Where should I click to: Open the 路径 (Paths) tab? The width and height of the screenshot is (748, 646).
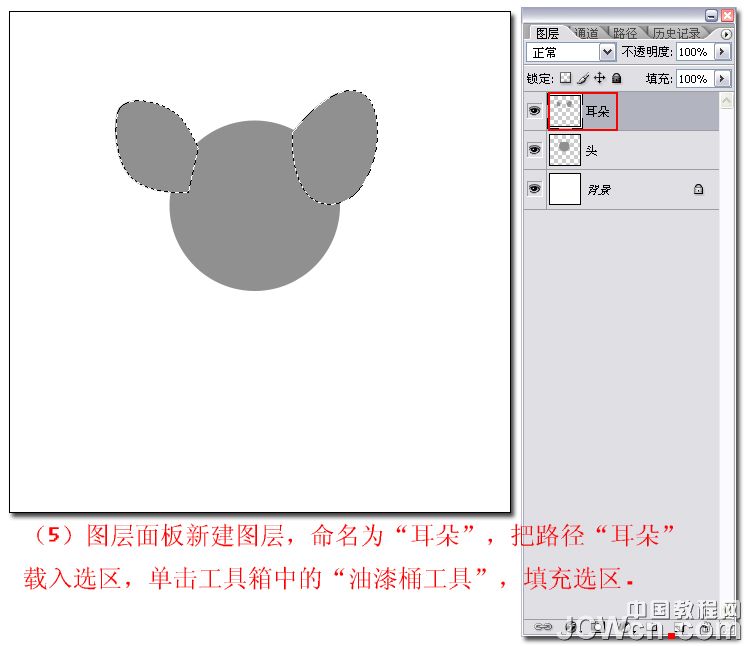pyautogui.click(x=625, y=33)
